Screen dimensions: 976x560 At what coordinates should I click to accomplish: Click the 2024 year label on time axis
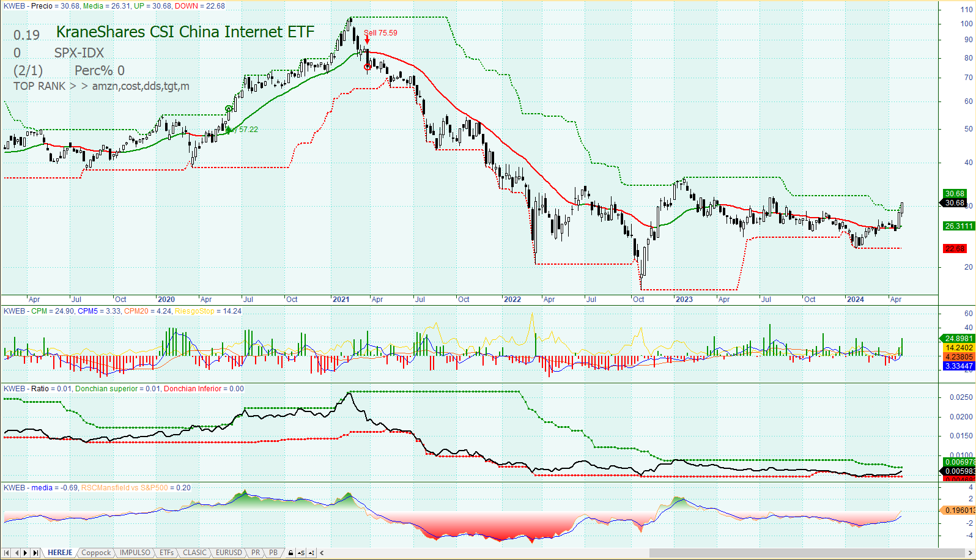(x=856, y=300)
